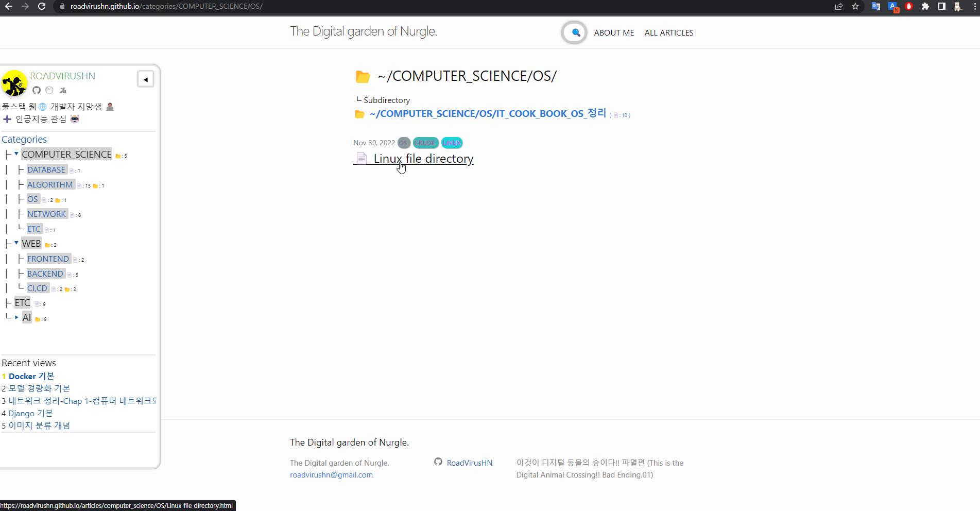Click the search magnifier icon in header
Viewport: 980px width, 511px height.
tap(575, 32)
